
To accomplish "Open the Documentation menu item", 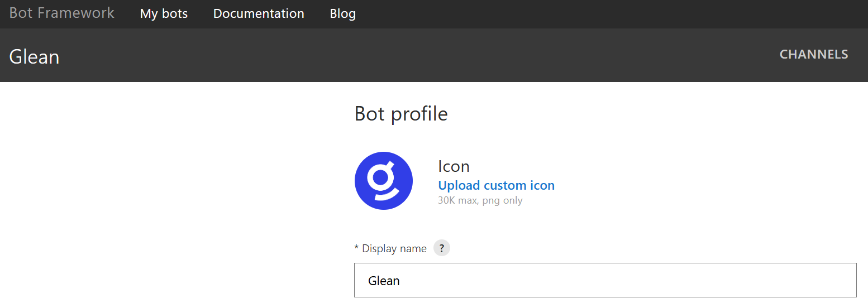I will click(259, 13).
